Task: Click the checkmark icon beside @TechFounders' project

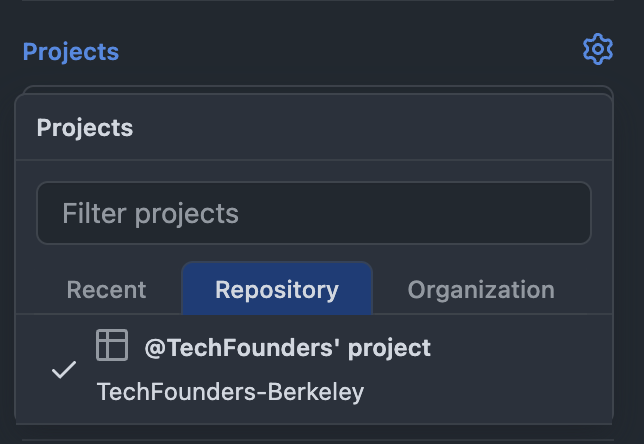Action: pos(64,369)
